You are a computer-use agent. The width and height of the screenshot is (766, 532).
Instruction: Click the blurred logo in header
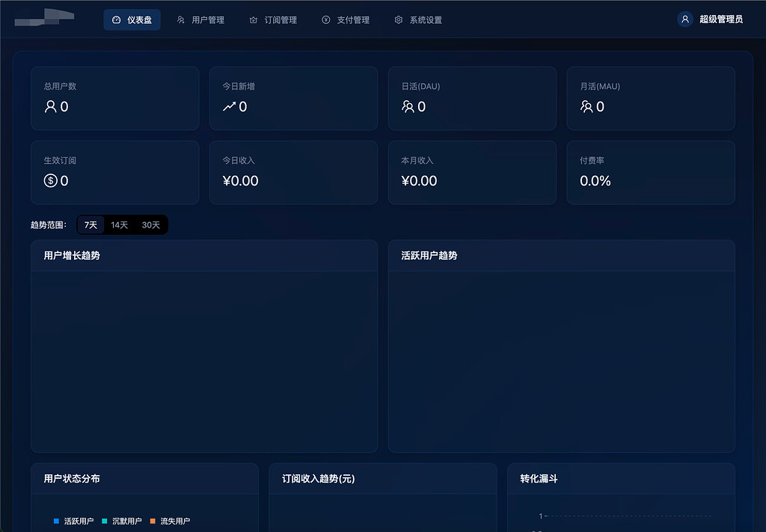pos(44,17)
